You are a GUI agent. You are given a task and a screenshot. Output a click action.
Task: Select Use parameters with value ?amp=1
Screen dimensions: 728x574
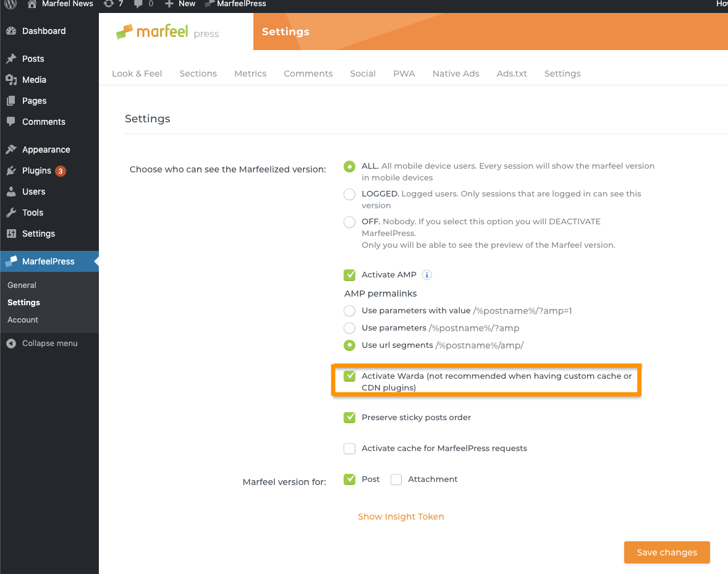tap(350, 310)
